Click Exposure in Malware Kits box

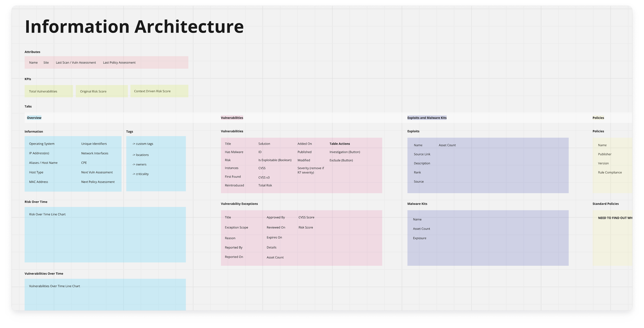pos(419,238)
